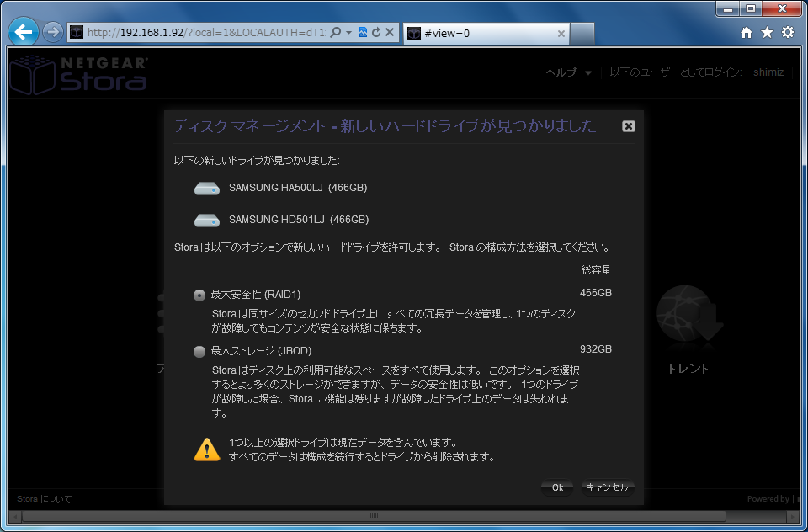Click the compatibility view icon
This screenshot has height=532, width=808.
[363, 33]
